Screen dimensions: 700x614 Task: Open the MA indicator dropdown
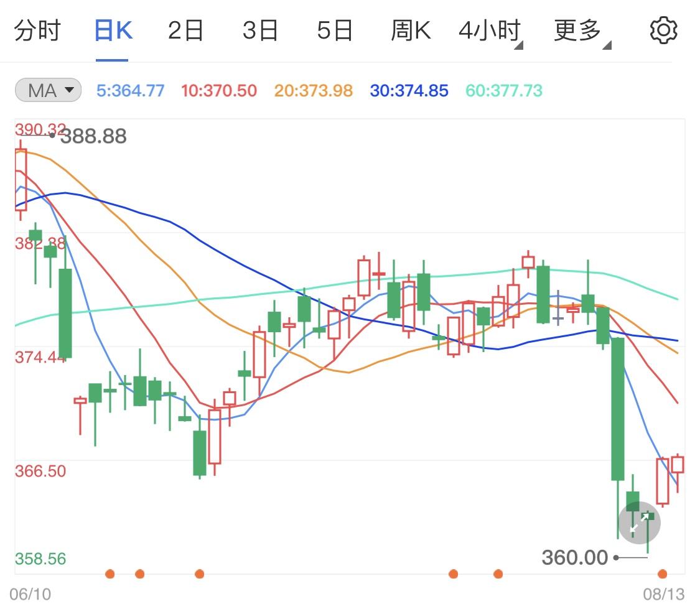point(48,91)
